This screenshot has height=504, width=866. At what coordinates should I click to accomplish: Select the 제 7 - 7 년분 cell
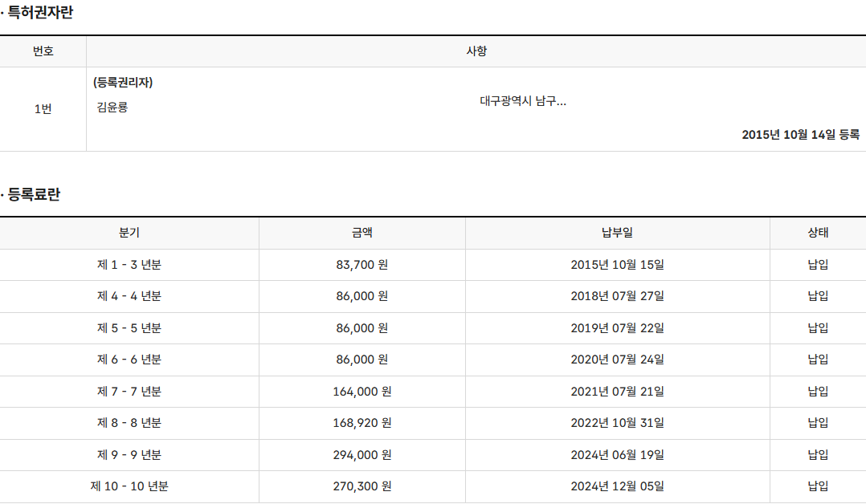pyautogui.click(x=129, y=392)
